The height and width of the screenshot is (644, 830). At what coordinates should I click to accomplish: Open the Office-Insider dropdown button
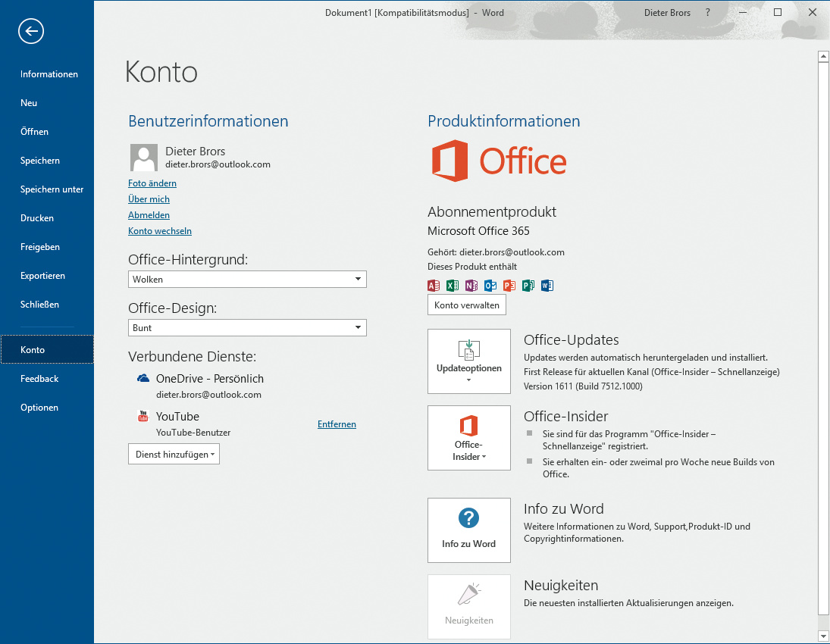point(469,438)
